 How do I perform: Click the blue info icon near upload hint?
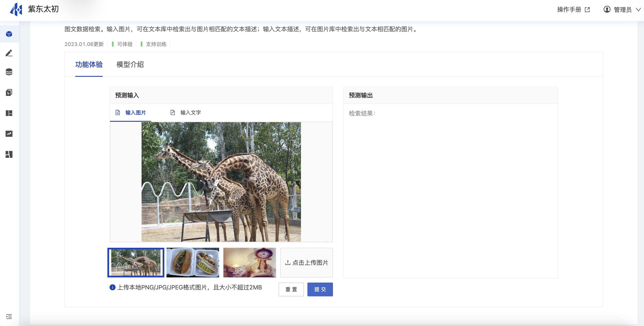[x=113, y=287]
